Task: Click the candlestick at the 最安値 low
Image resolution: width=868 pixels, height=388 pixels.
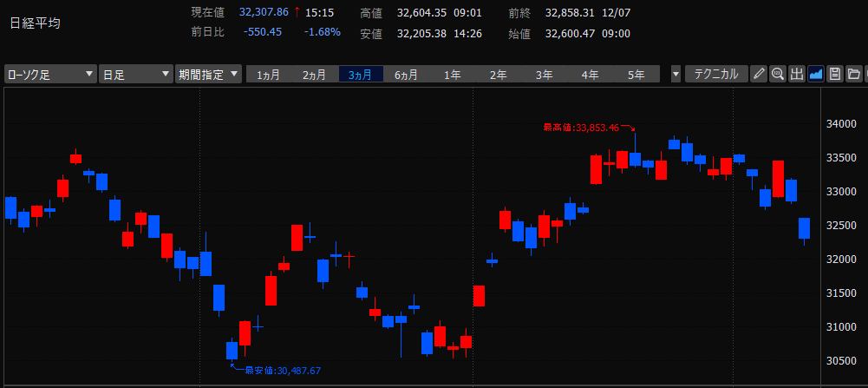Action: pos(232,351)
